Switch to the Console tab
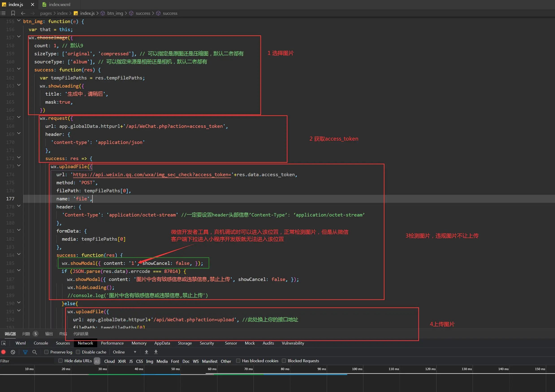 click(41, 343)
